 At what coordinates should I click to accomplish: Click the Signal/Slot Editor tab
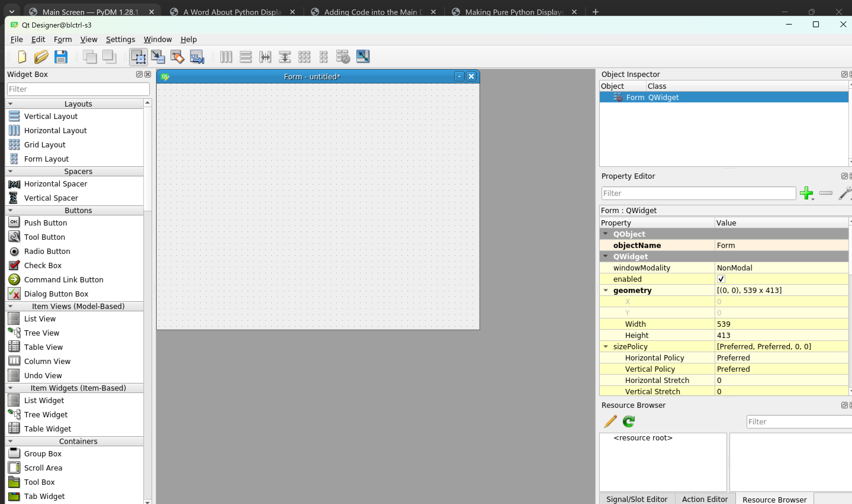tap(636, 499)
